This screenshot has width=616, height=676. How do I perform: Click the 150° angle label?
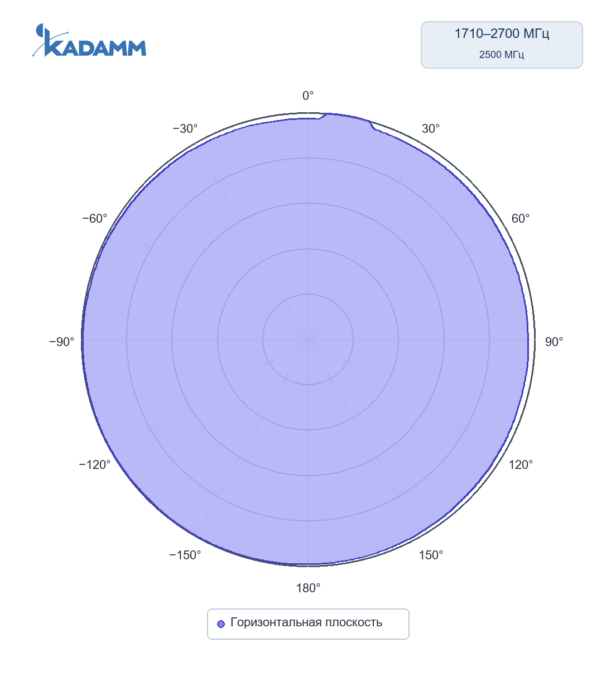[431, 555]
